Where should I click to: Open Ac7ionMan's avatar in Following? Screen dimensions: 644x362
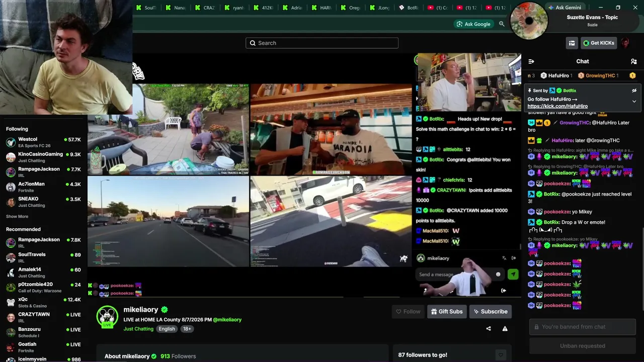(11, 187)
